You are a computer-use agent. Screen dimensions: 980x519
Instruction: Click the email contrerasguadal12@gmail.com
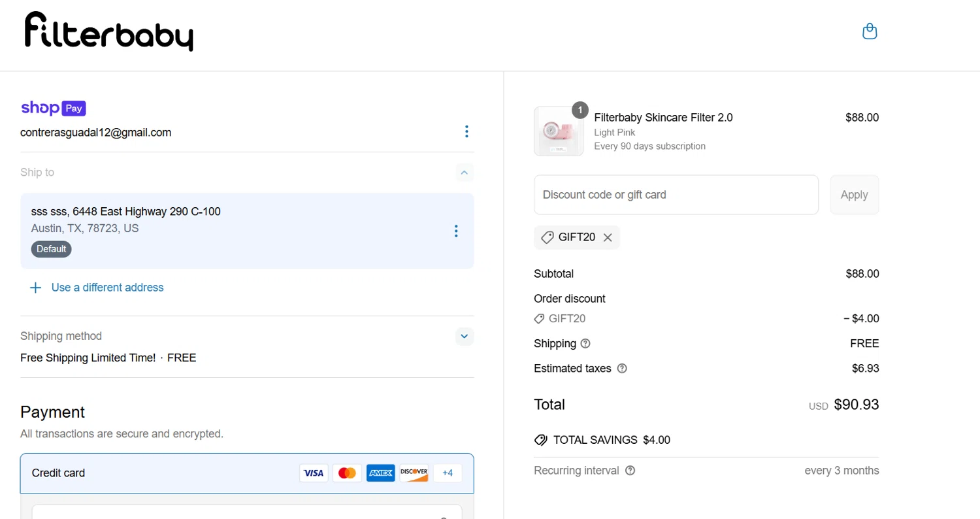click(96, 132)
